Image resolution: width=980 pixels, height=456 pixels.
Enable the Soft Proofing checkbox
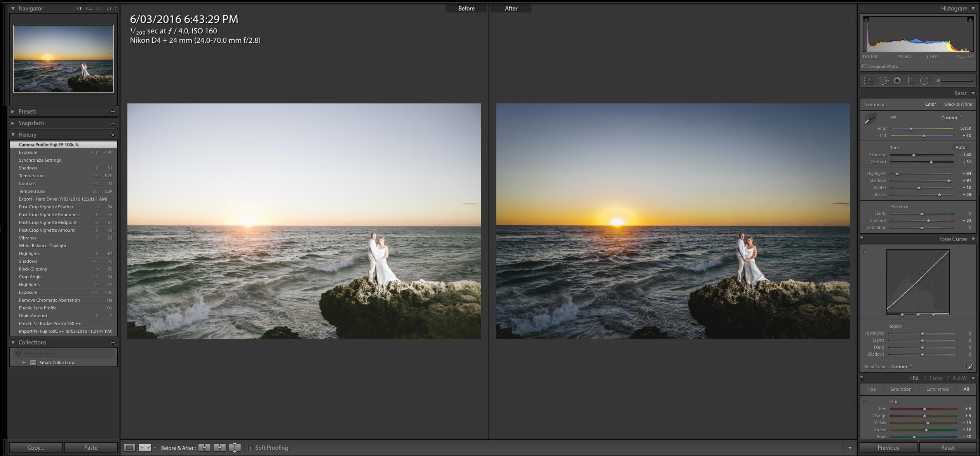[x=251, y=448]
